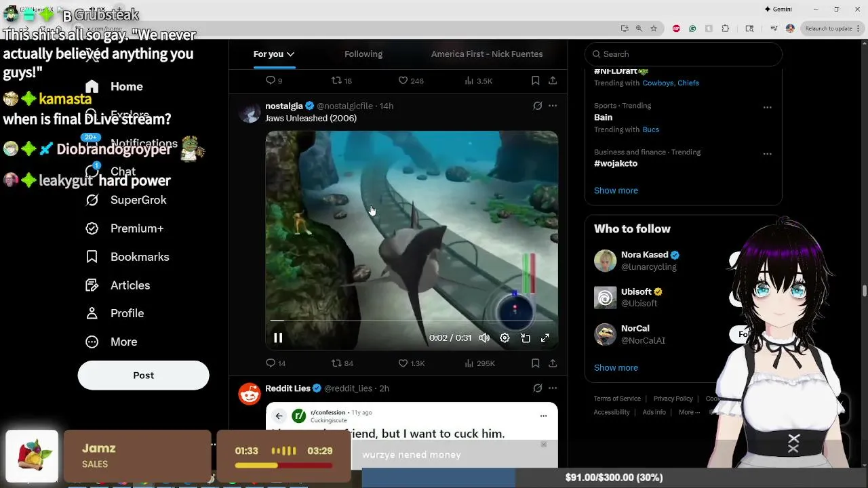
Task: Click Grok icon on Reddit Lies post
Action: 537,388
